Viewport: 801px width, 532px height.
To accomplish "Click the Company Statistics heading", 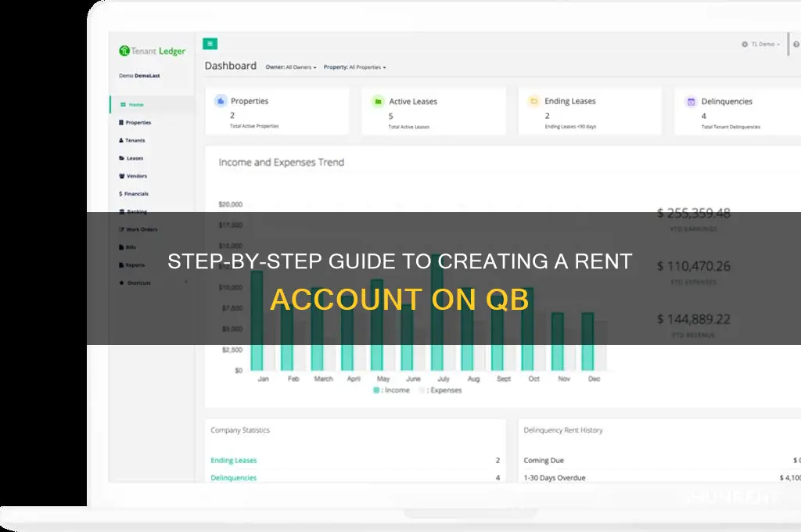I will click(x=240, y=430).
